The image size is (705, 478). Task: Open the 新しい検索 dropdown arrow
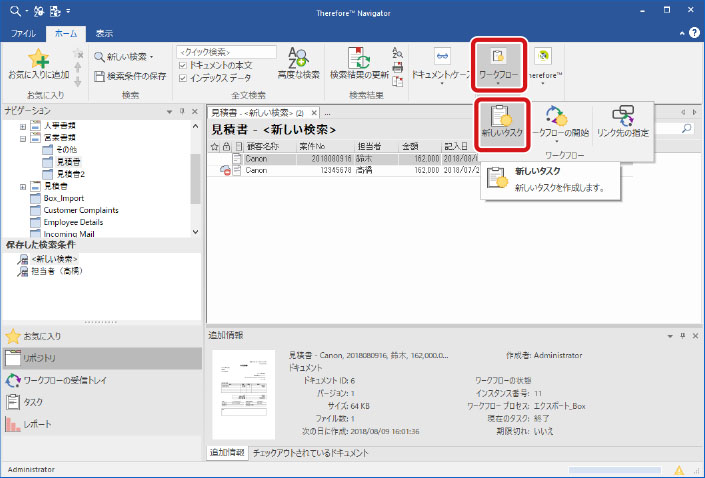point(151,56)
